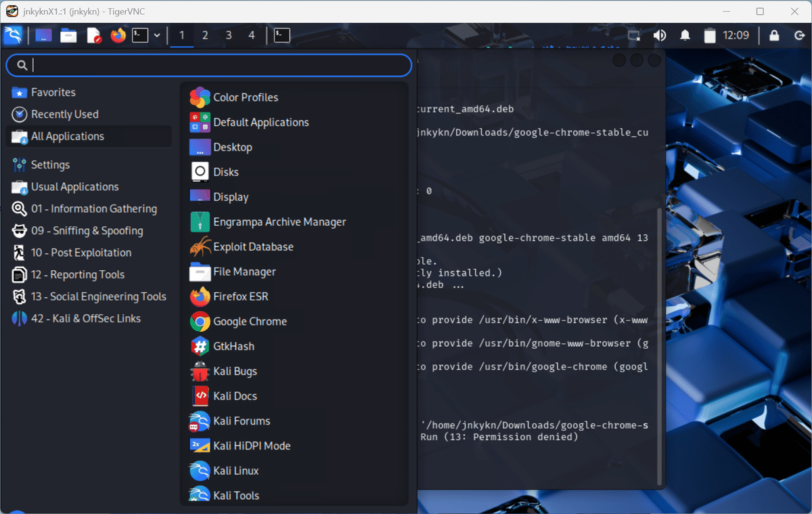Launch Google Chrome

250,321
